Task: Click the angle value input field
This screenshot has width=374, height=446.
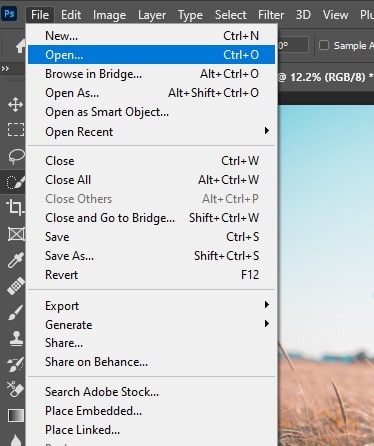Action: point(293,45)
